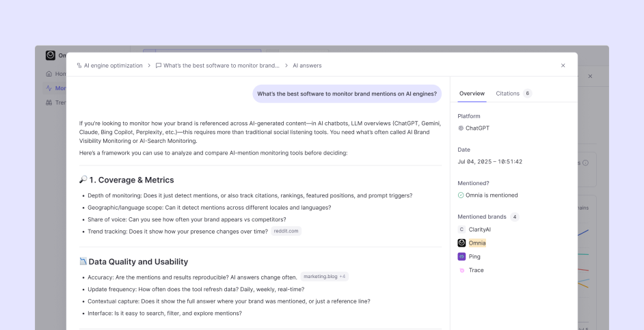644x330 pixels.
Task: Click the magnifier emoji beside Coverage & Metrics
Action: [x=83, y=180]
